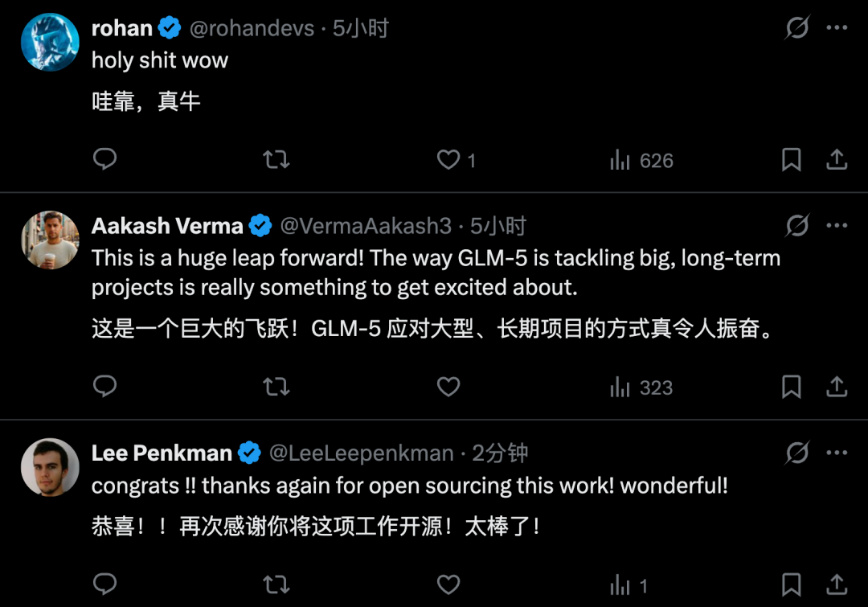Open Aakash Verma's profile name link
The width and height of the screenshot is (868, 607).
167,227
